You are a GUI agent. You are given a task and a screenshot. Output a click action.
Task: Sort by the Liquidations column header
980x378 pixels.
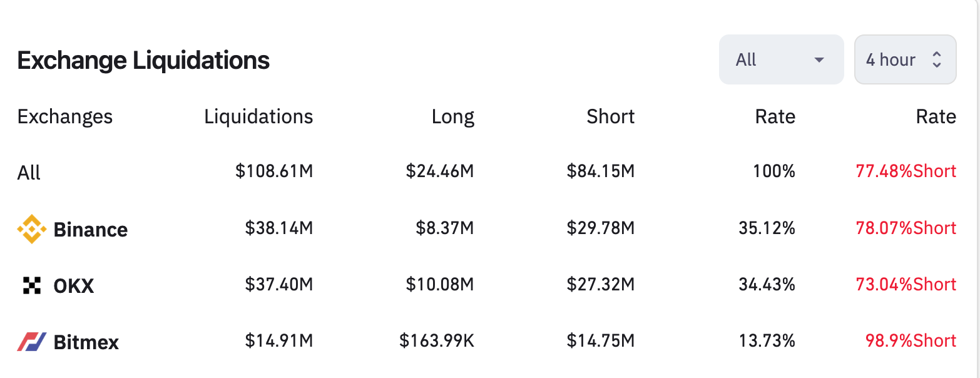pyautogui.click(x=258, y=116)
